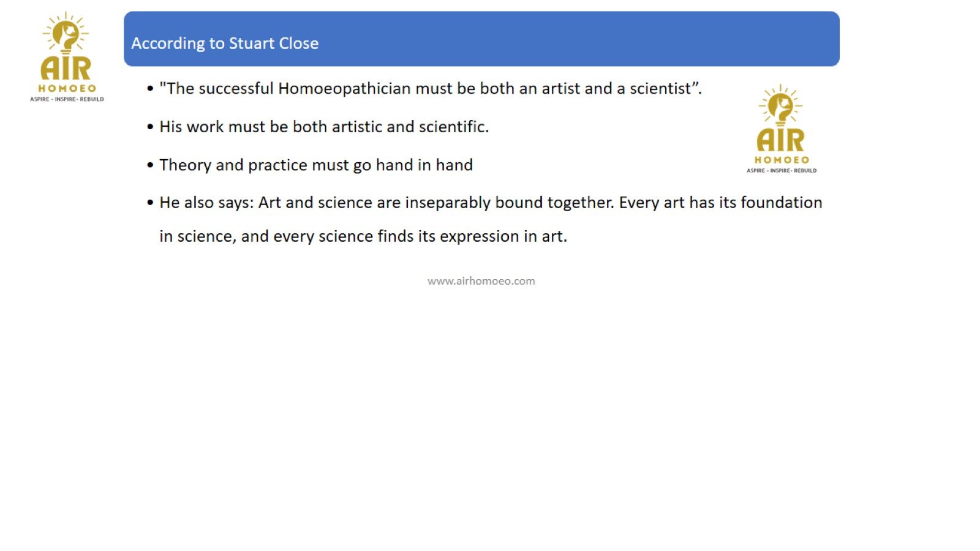Select the HOMOEO text in the top-left logo
Screen dimensions: 980x551
point(67,89)
